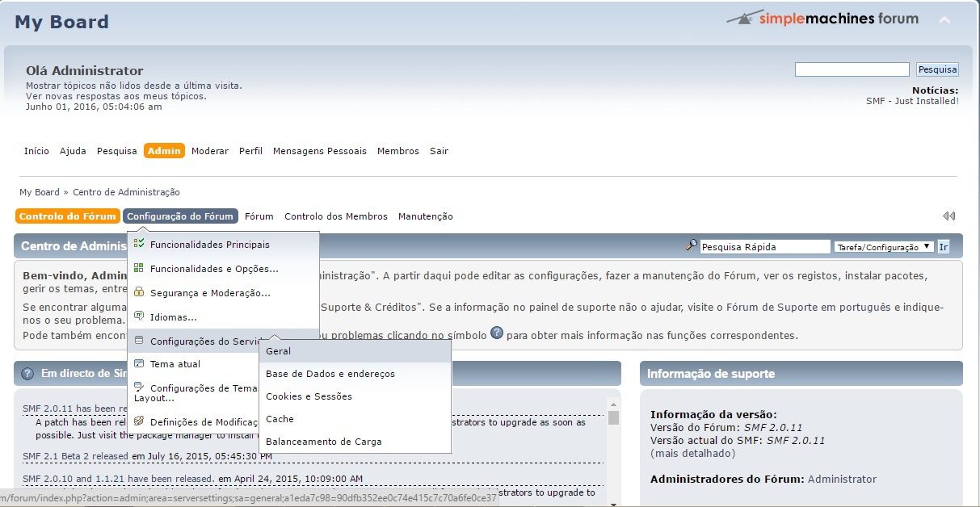
Task: Open the Tarefa/Configuração dropdown
Action: click(x=884, y=247)
